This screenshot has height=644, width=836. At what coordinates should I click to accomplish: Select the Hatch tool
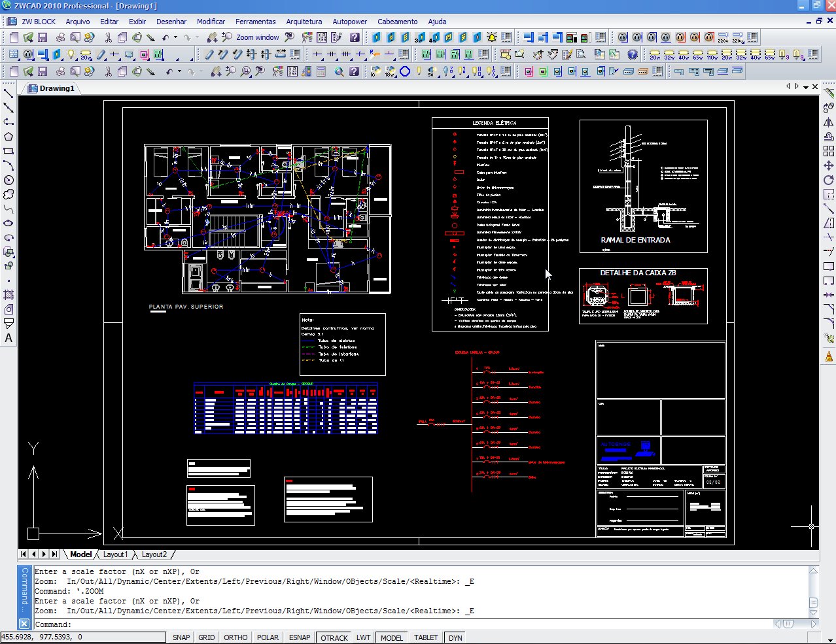point(9,295)
